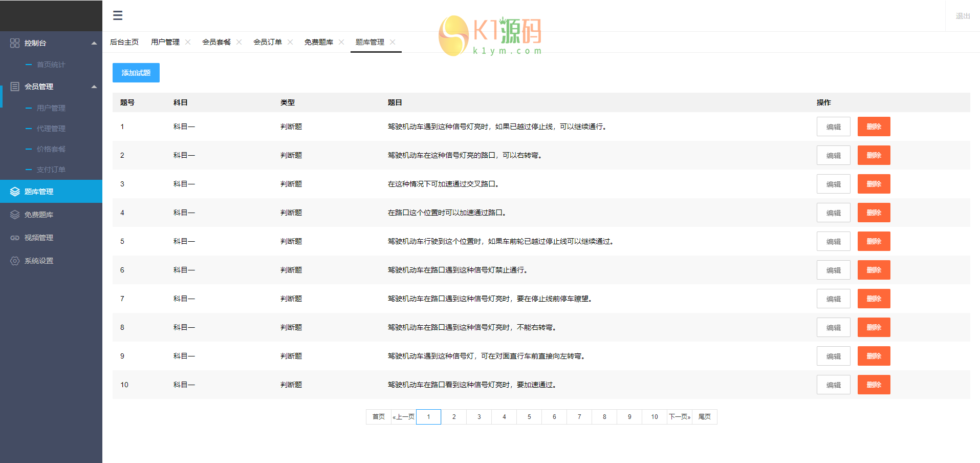This screenshot has width=980, height=463.
Task: Switch to the 后台主页 tab
Action: 124,42
